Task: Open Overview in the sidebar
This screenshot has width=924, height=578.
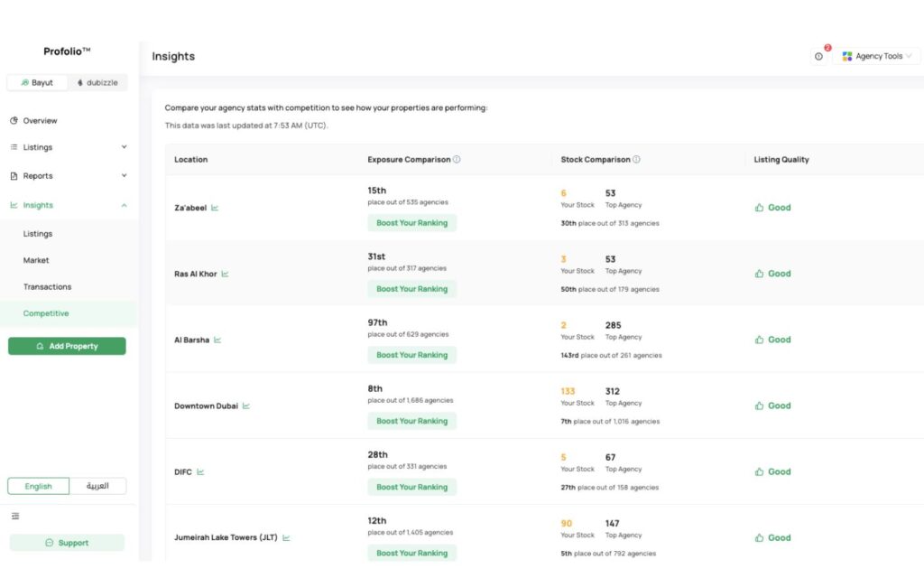Action: tap(40, 120)
